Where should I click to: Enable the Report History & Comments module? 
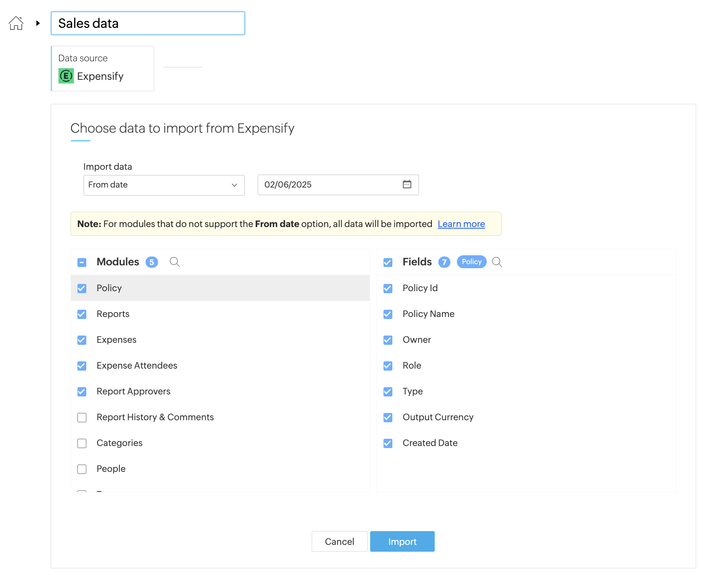(x=82, y=417)
